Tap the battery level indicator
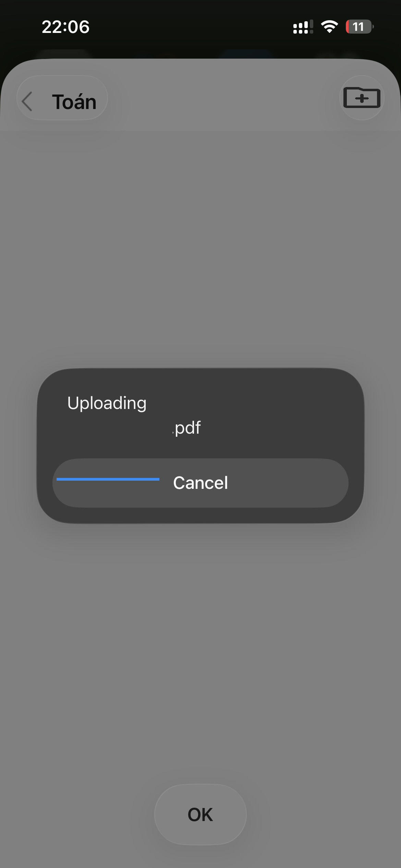The image size is (401, 868). (x=359, y=27)
